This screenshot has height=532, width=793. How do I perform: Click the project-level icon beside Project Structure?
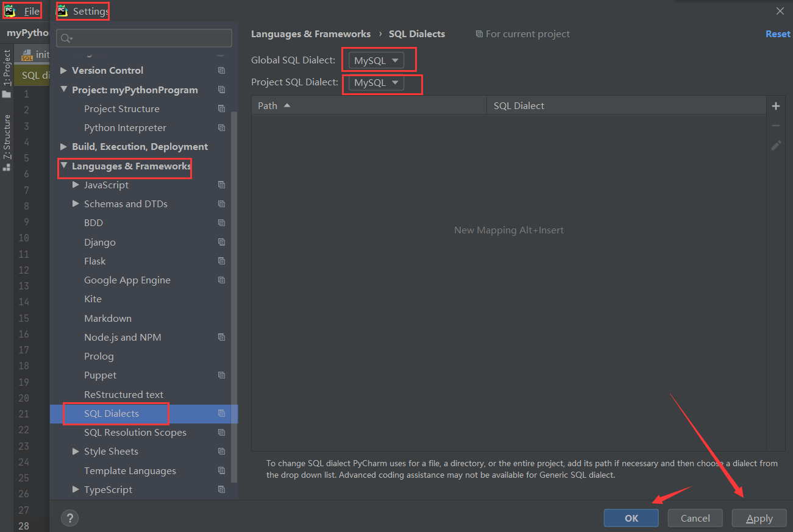click(221, 108)
